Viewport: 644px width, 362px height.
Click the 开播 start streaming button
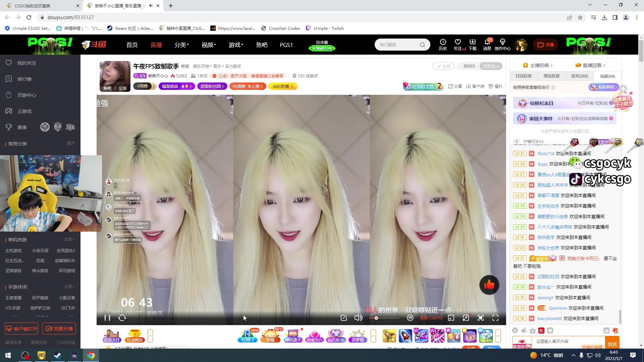(x=545, y=45)
